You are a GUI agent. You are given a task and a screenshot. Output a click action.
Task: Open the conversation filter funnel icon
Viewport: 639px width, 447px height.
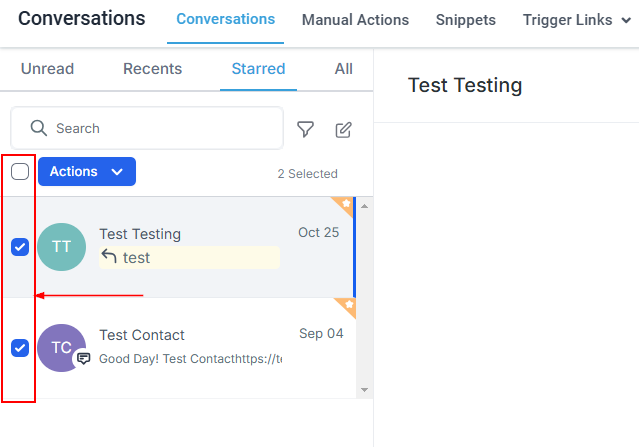click(x=305, y=129)
